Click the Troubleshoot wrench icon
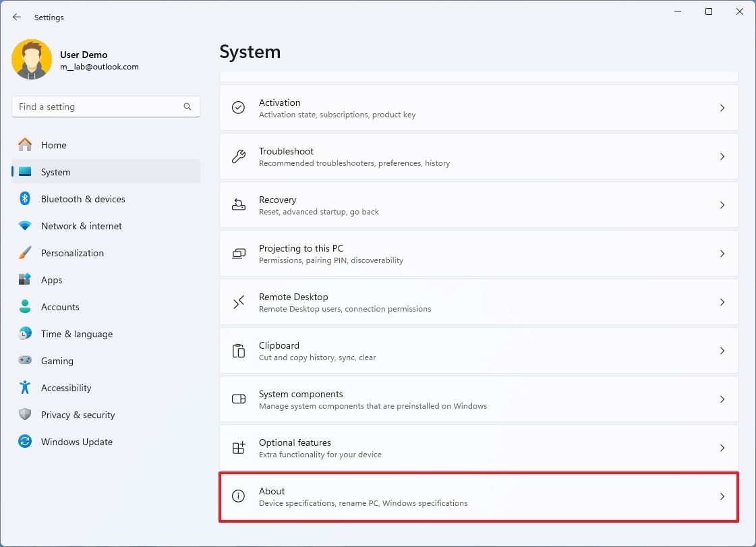Viewport: 756px width, 547px height. pos(238,156)
